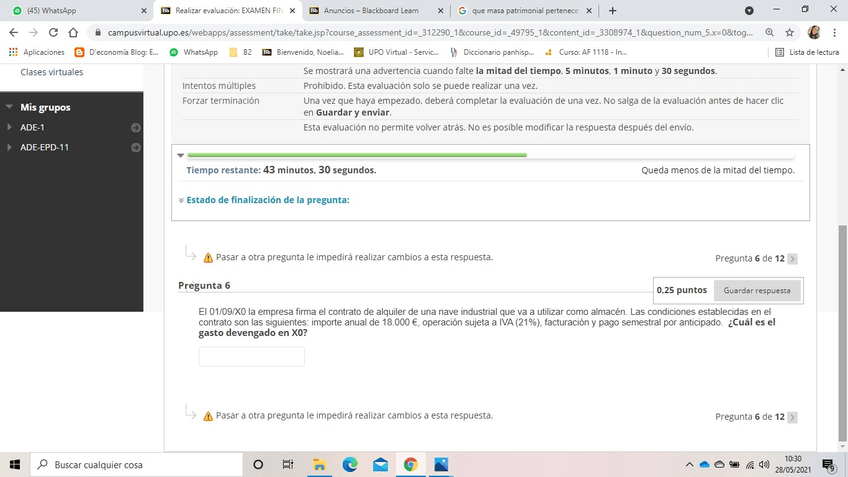The width and height of the screenshot is (848, 477).
Task: Click the browser tab search dropdown arrow
Action: pos(749,10)
